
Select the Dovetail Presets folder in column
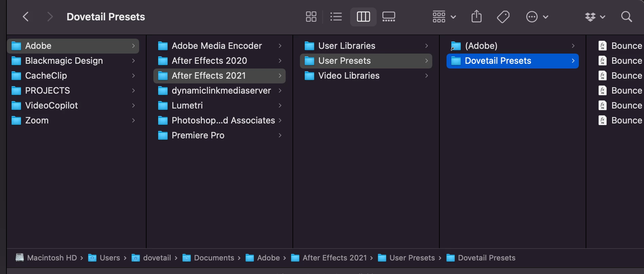(513, 61)
